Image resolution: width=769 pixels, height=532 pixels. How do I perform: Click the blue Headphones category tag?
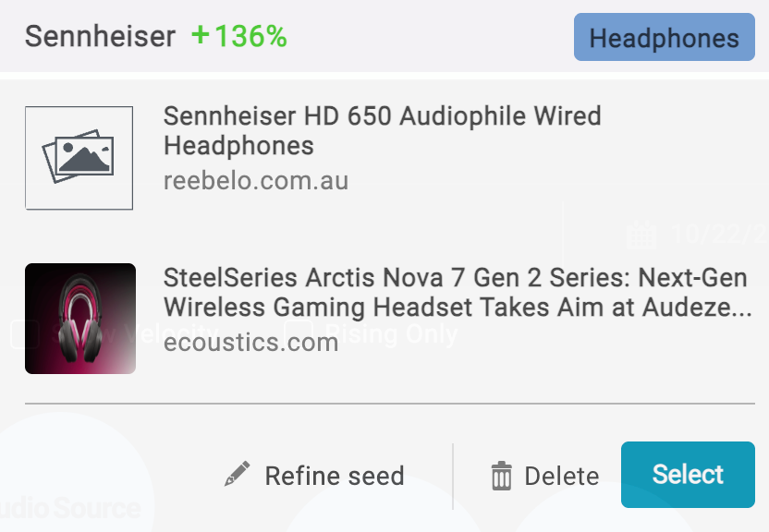click(x=664, y=38)
